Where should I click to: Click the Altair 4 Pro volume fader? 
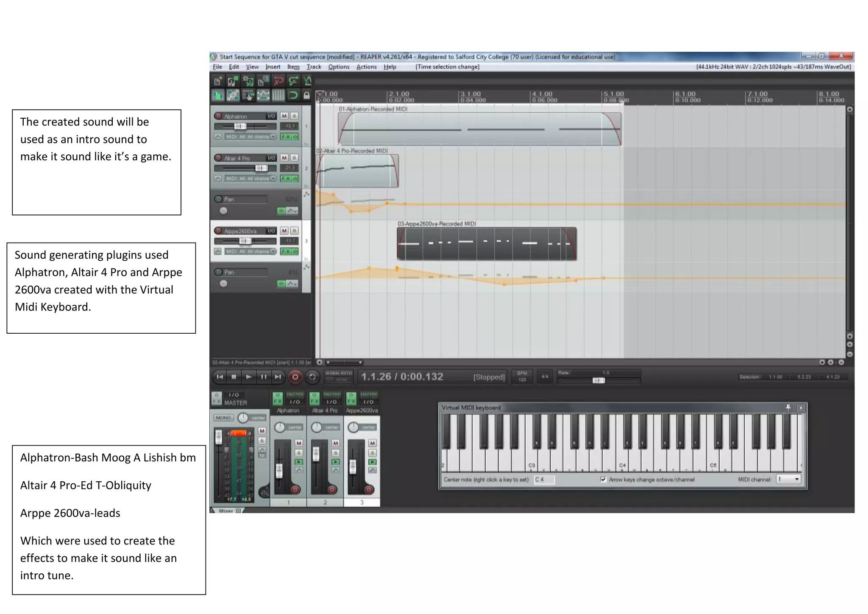tap(261, 168)
